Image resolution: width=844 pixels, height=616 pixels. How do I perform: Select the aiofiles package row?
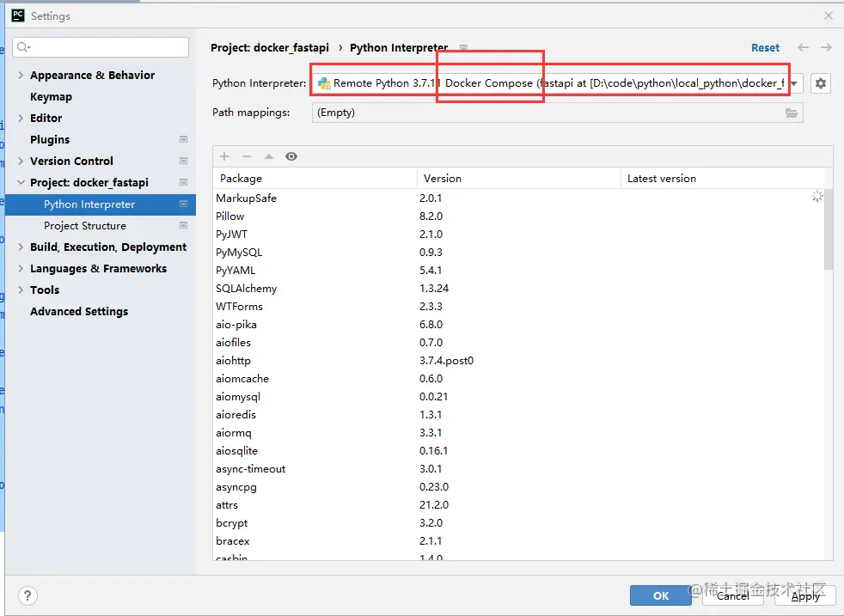(x=518, y=342)
